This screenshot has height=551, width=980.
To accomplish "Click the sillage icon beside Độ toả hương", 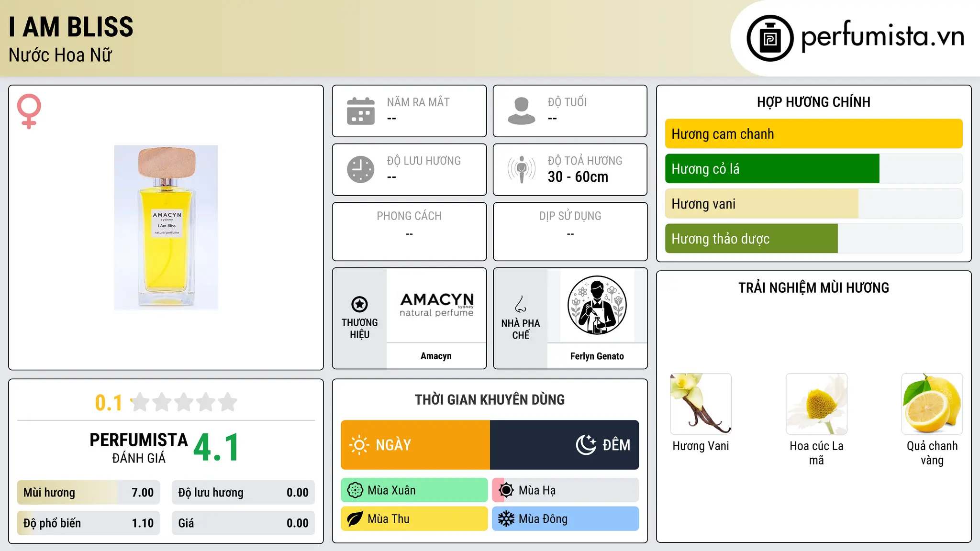I will 522,169.
